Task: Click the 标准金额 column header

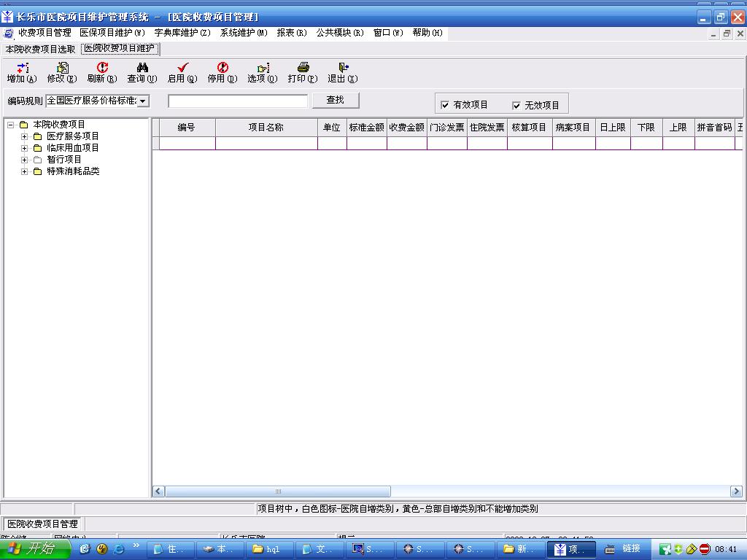Action: pyautogui.click(x=367, y=128)
